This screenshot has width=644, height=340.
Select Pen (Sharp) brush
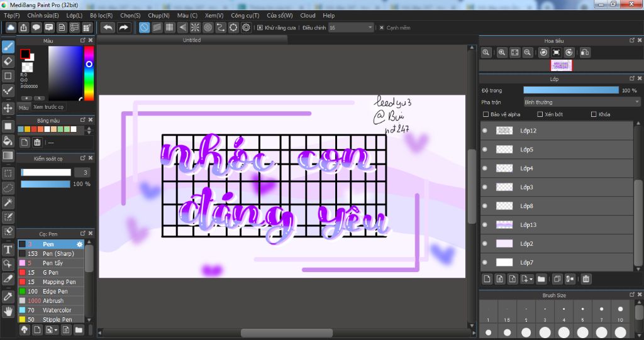click(51, 253)
